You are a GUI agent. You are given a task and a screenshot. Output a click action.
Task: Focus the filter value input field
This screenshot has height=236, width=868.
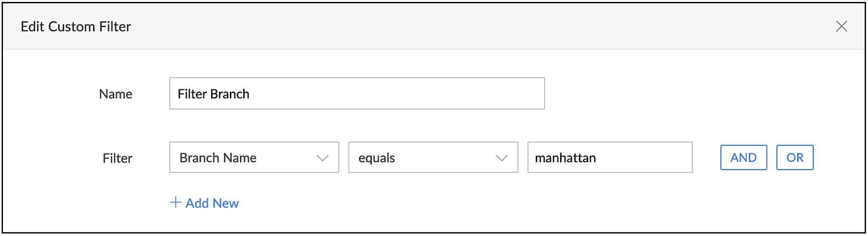pos(643,158)
